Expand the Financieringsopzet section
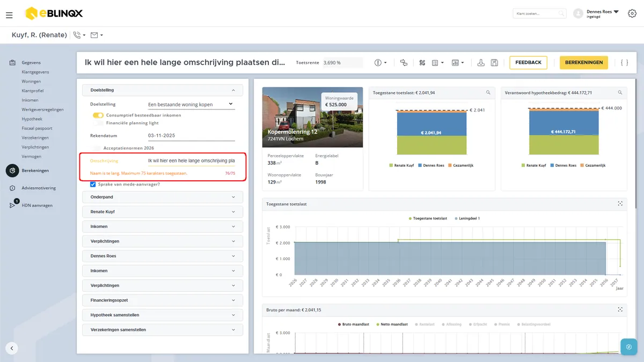 tap(163, 300)
